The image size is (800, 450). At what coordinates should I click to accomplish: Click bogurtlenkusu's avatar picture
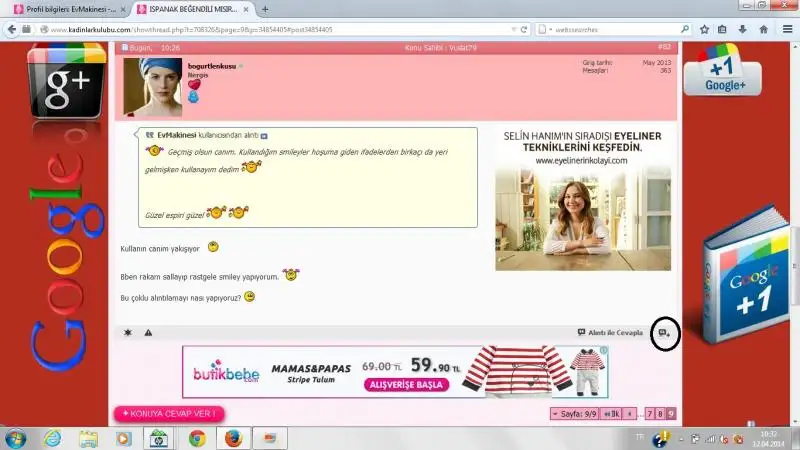pyautogui.click(x=152, y=88)
